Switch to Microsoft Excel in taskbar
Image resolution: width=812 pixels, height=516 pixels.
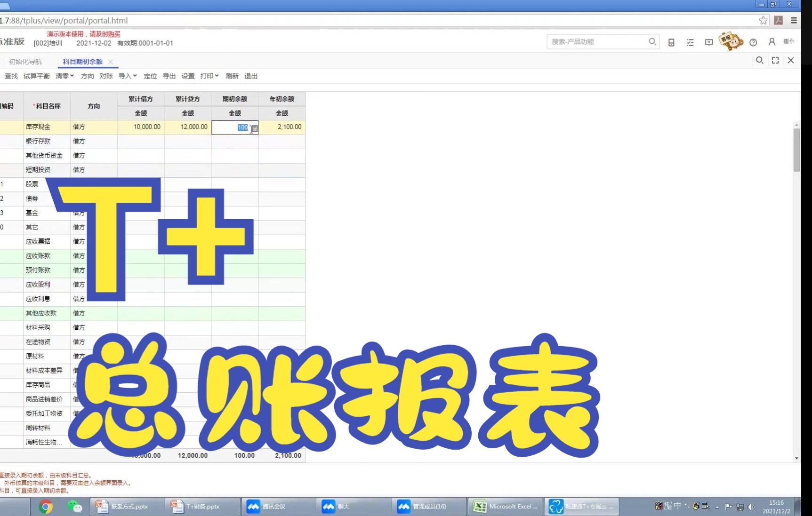point(506,507)
